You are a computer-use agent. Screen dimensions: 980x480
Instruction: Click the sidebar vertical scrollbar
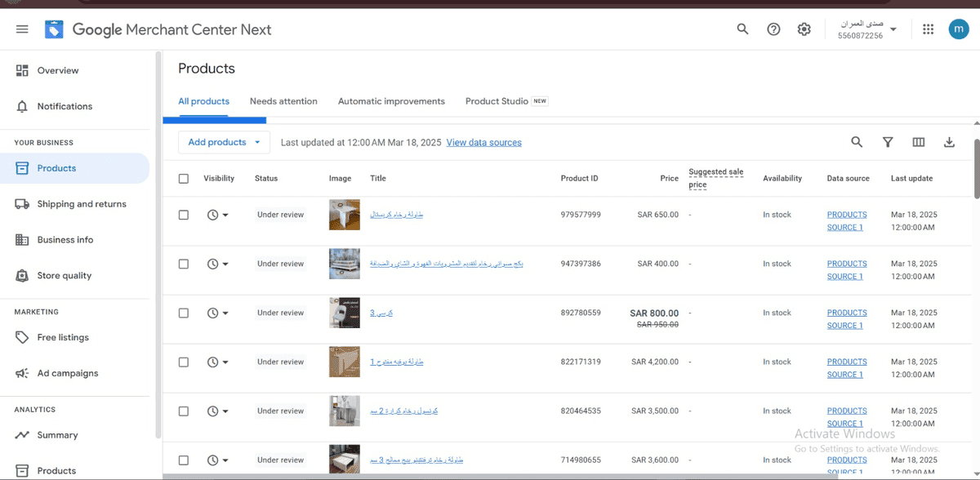point(158,122)
